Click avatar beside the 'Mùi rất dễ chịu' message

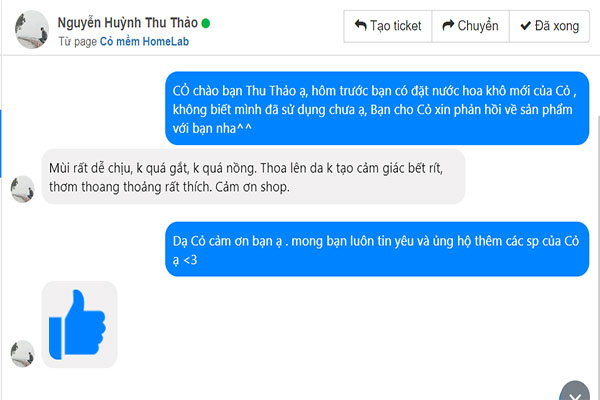(x=23, y=189)
